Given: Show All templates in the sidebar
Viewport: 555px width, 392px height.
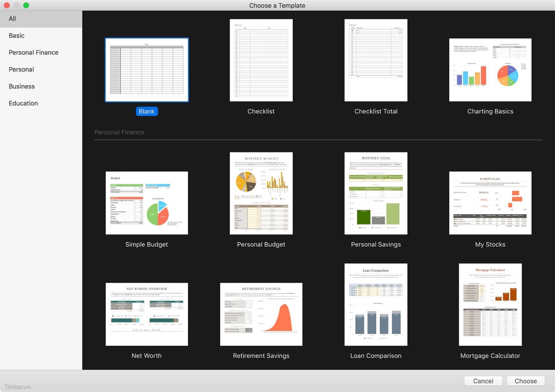Looking at the screenshot, I should (41, 19).
